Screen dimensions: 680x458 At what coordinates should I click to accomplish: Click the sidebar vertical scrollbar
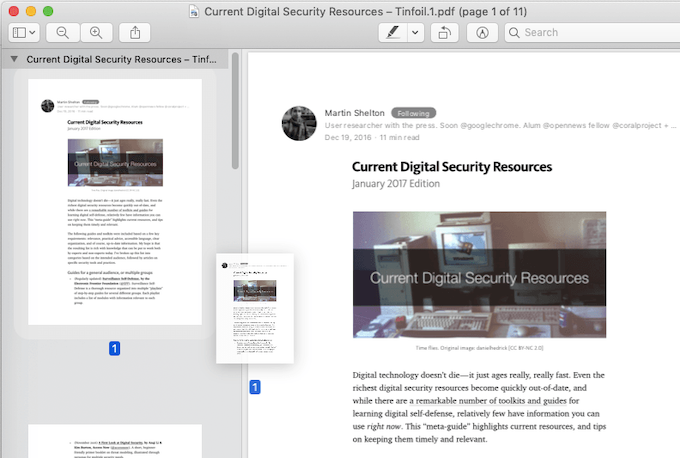click(235, 111)
